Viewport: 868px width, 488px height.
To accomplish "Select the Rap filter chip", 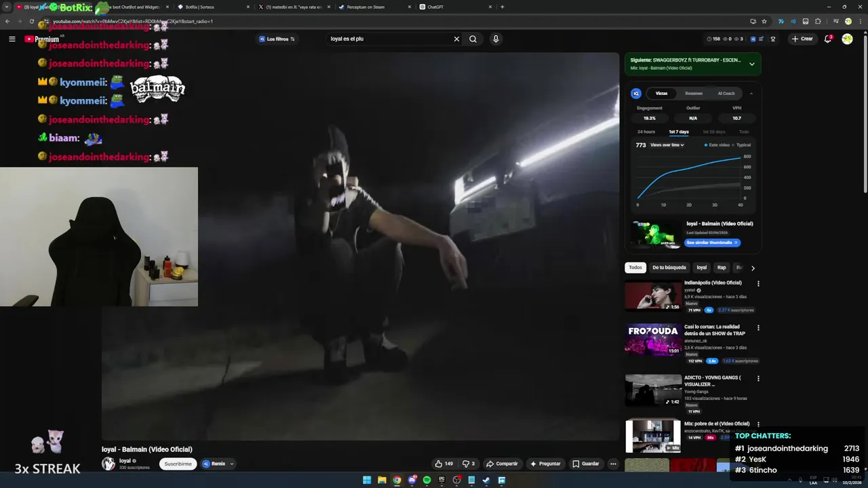I will 722,268.
